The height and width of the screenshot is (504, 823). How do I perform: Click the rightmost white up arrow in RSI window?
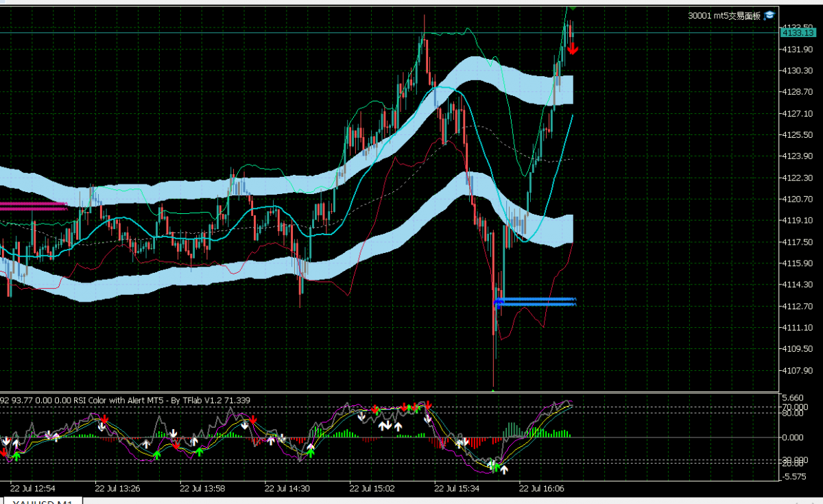coord(504,470)
